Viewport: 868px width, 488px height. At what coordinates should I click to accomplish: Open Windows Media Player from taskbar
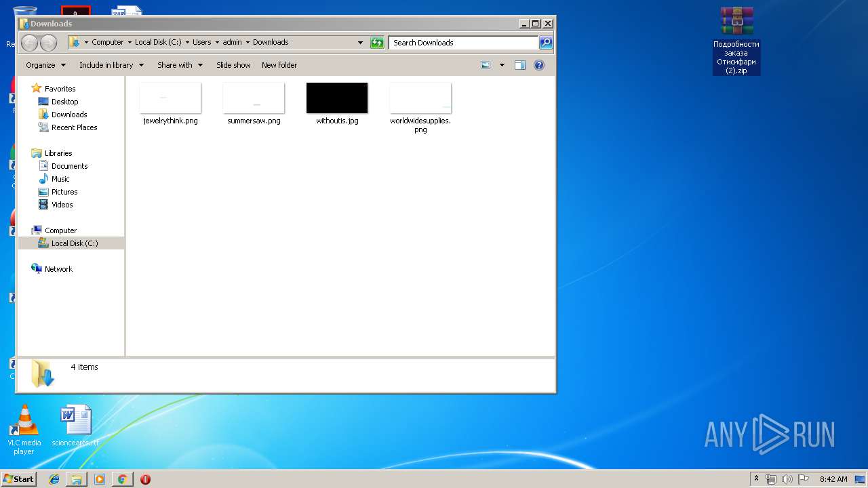click(100, 479)
